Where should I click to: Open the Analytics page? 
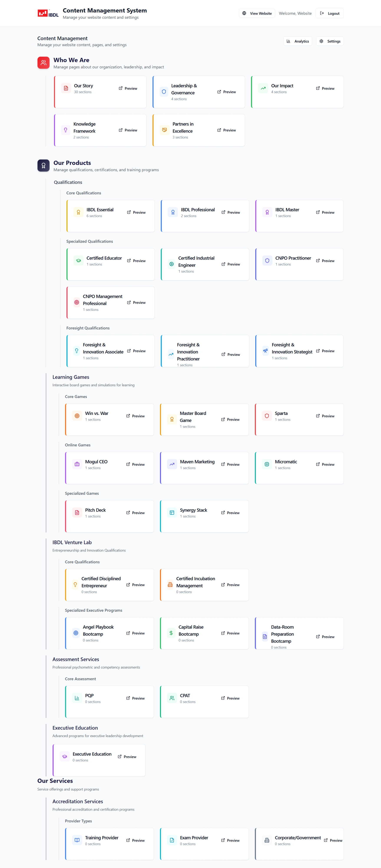point(297,41)
